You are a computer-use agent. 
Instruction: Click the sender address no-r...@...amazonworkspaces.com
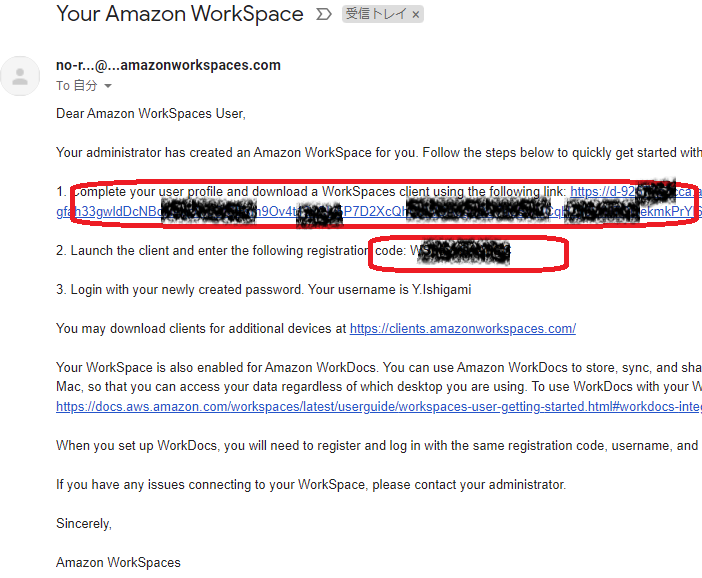click(x=168, y=65)
